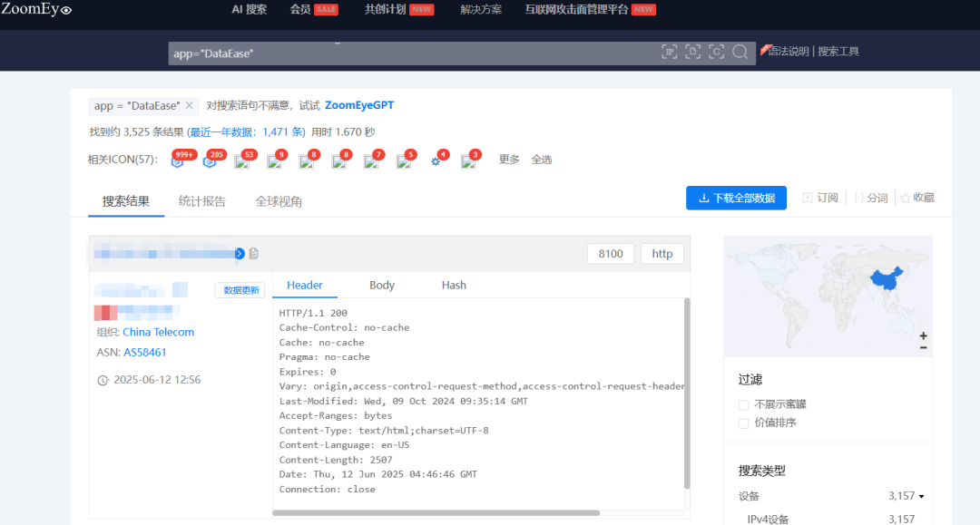This screenshot has height=525, width=980.
Task: Select the related icon with 999+ badge
Action: 178,161
